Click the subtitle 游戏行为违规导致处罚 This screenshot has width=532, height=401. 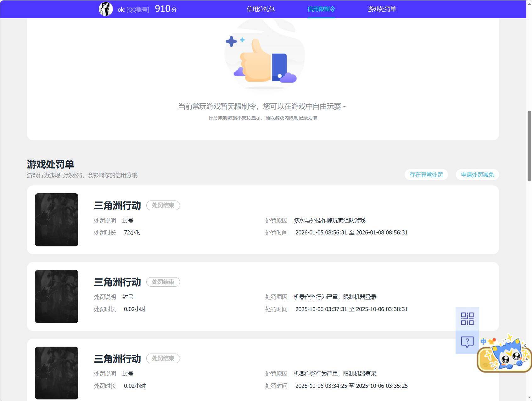(x=82, y=175)
